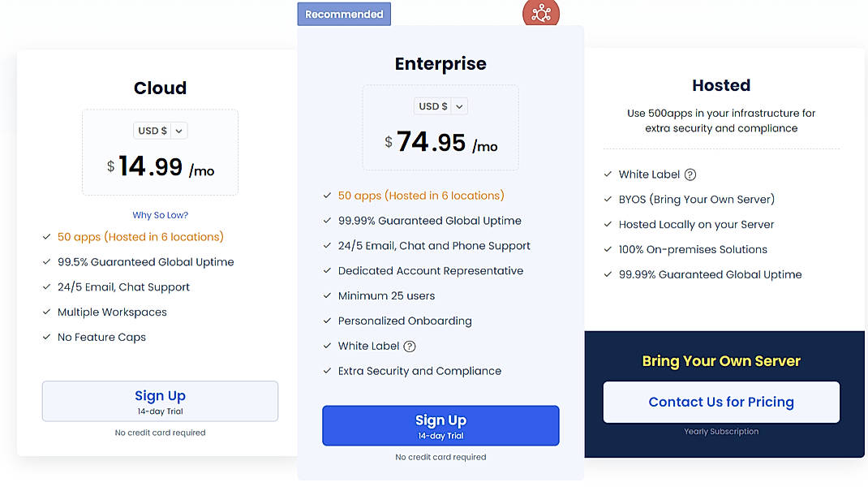Open the Why So Low link

(160, 215)
